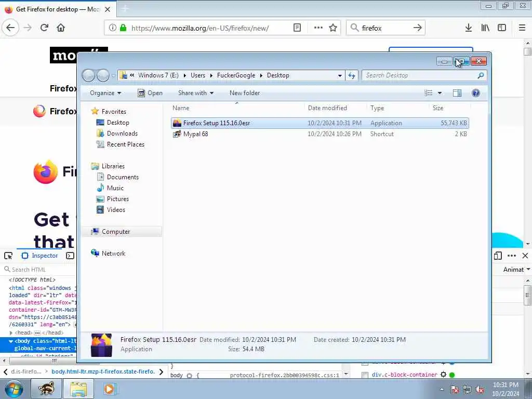Image resolution: width=532 pixels, height=399 pixels.
Task: Toggle reader view in the address bar
Action: coord(297,28)
